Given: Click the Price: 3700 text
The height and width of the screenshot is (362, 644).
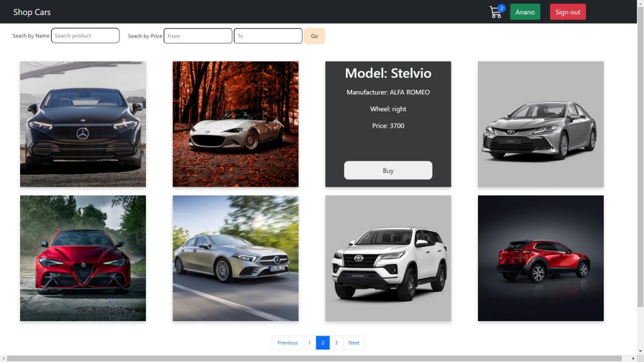Looking at the screenshot, I should tap(388, 126).
